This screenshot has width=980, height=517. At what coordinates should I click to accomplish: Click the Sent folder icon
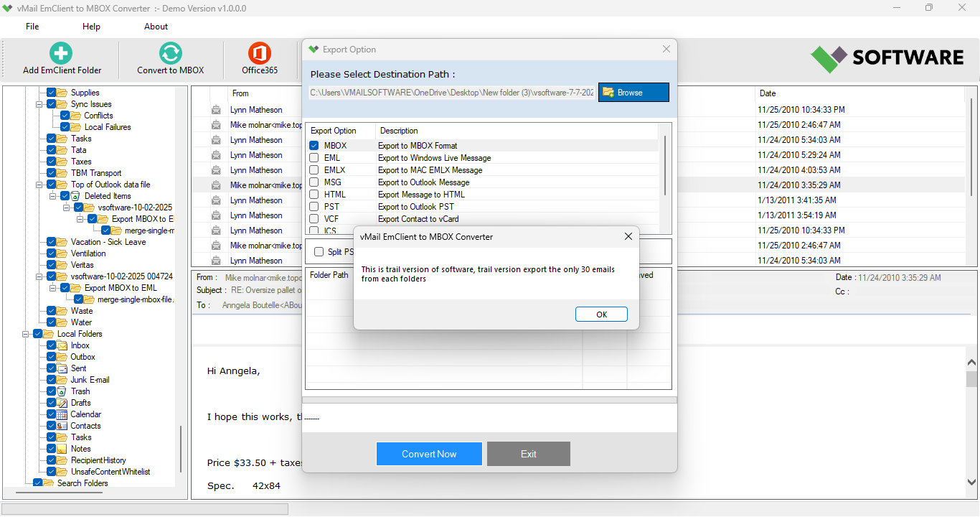(62, 368)
